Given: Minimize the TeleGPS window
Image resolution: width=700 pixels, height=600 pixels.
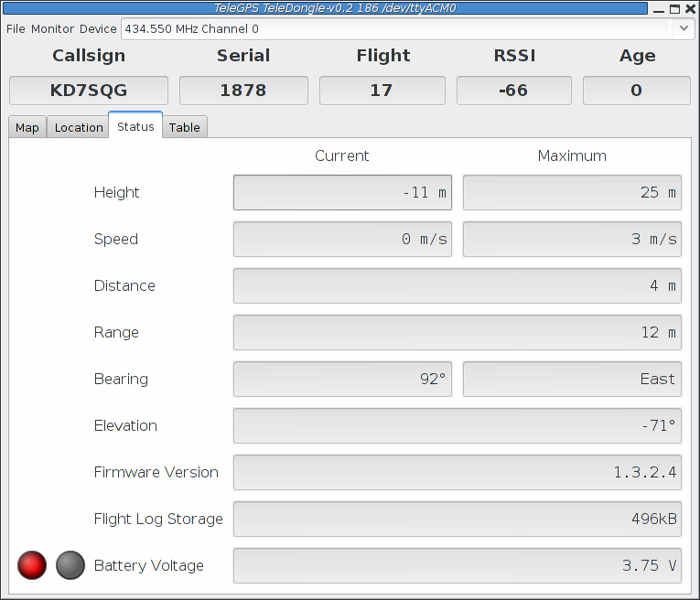Looking at the screenshot, I should coord(660,8).
